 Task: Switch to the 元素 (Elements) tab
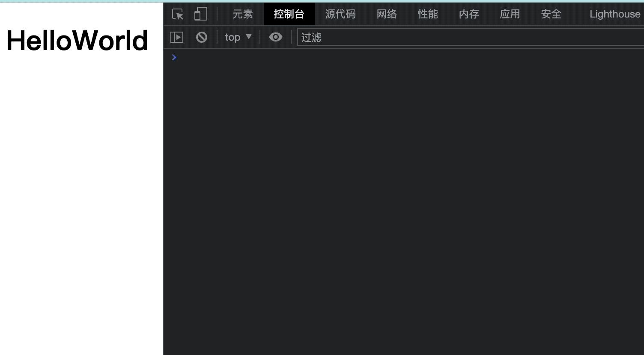click(243, 14)
